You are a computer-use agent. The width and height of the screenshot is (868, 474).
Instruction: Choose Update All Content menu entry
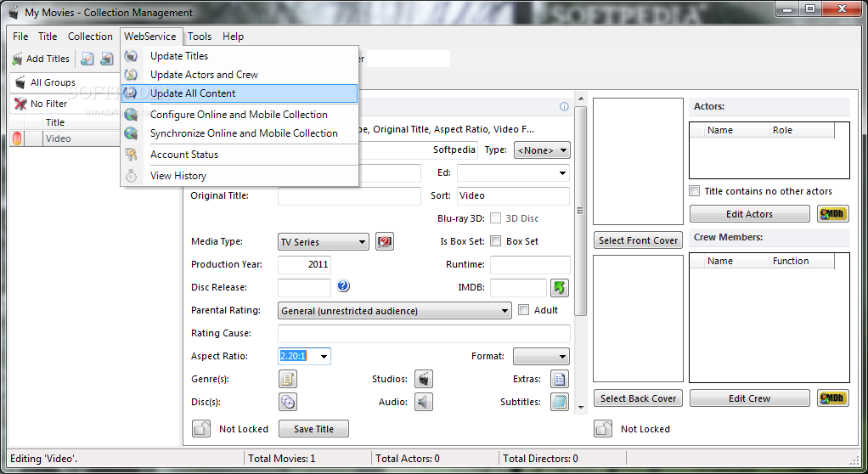[240, 93]
